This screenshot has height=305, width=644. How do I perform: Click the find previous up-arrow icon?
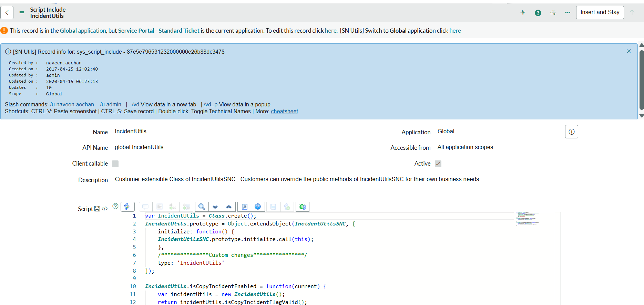[x=229, y=207]
